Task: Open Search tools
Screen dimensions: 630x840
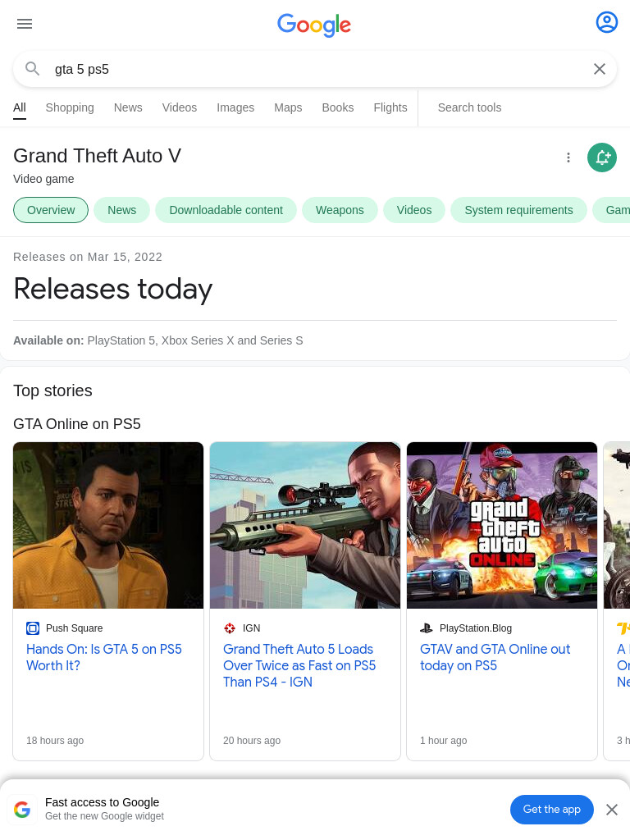Action: (x=469, y=107)
